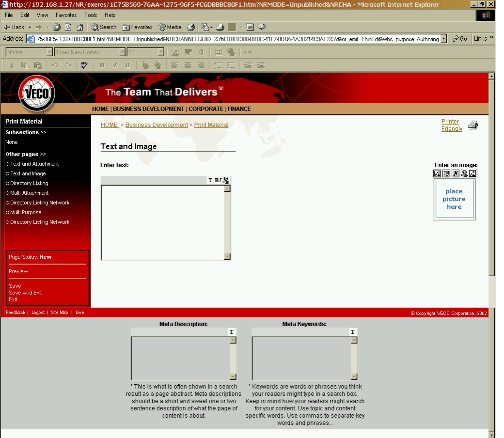
Task: Click the Home icon in the browser toolbar
Action: pyautogui.click(x=80, y=27)
